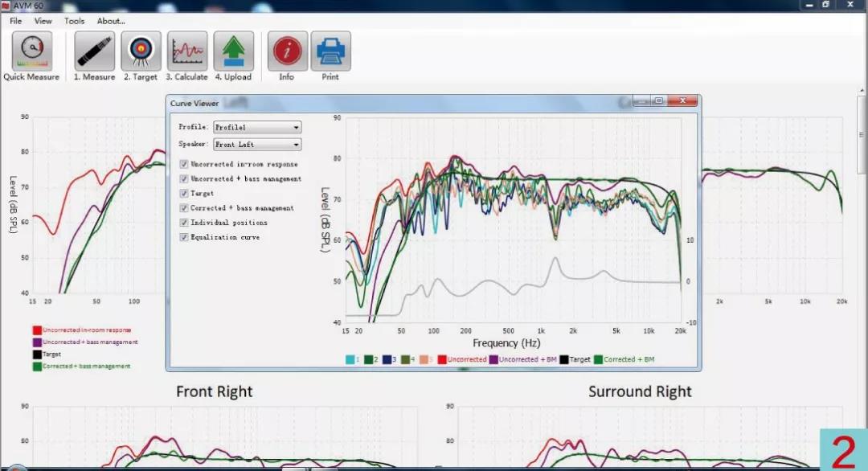Click the 'Surround Right' heading
Screen dimensions: 868x471
pyautogui.click(x=640, y=392)
